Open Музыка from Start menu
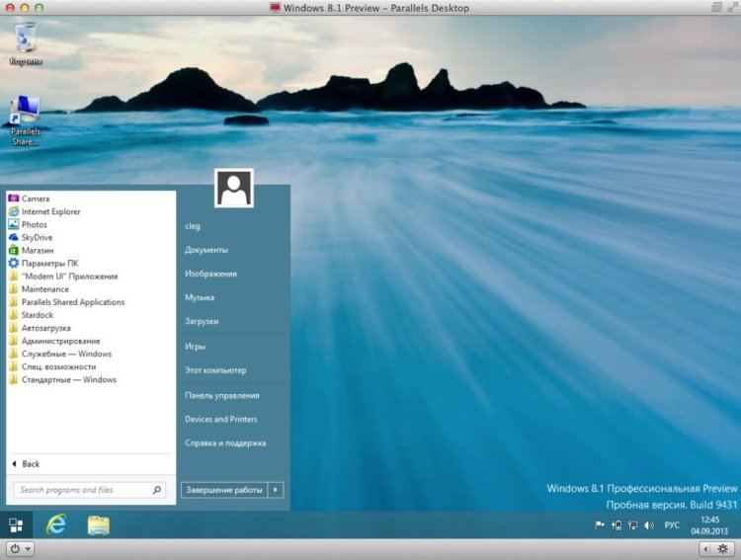 point(200,297)
